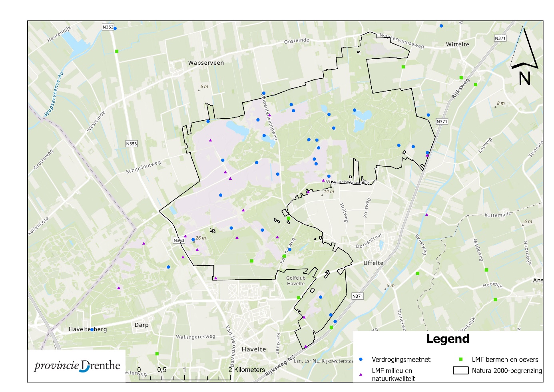Click the 14 m elevation point label
This screenshot has height=392, width=554.
(x=329, y=192)
